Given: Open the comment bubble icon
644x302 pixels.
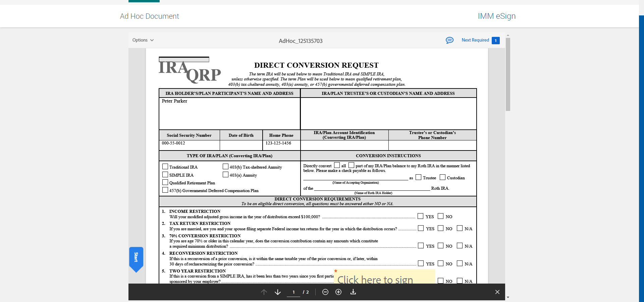Looking at the screenshot, I should [x=449, y=40].
